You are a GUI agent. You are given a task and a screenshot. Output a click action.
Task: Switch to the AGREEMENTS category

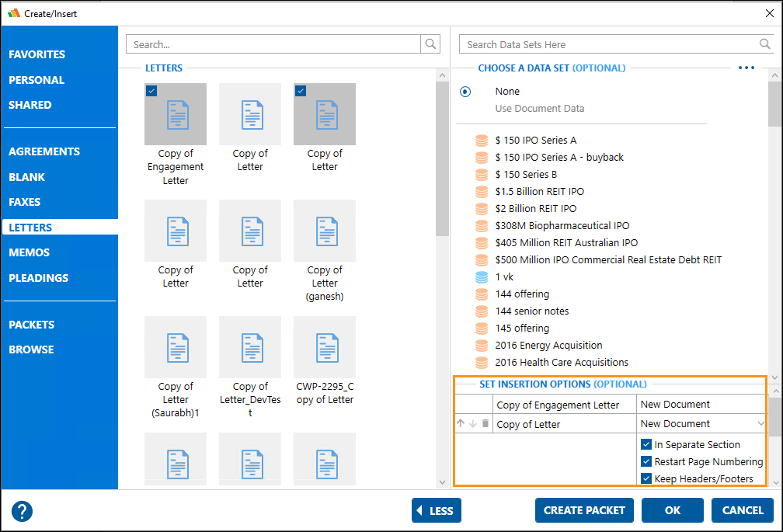(x=44, y=151)
